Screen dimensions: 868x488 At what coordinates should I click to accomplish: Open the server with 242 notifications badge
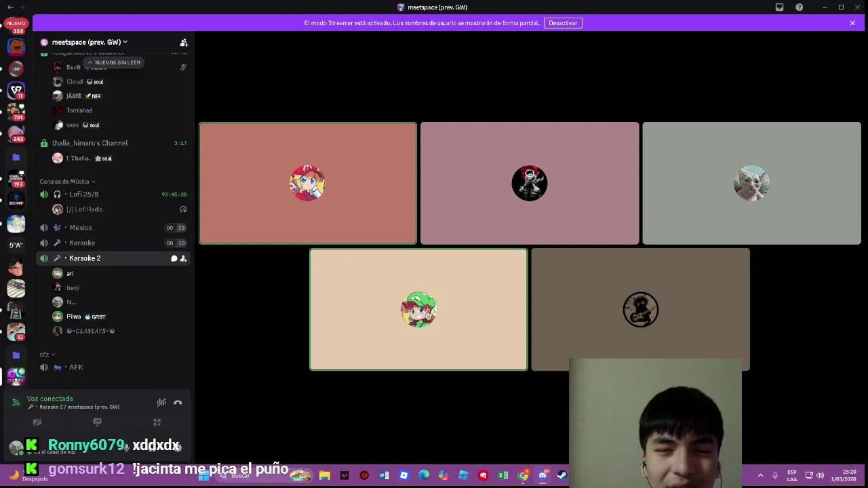click(16, 133)
